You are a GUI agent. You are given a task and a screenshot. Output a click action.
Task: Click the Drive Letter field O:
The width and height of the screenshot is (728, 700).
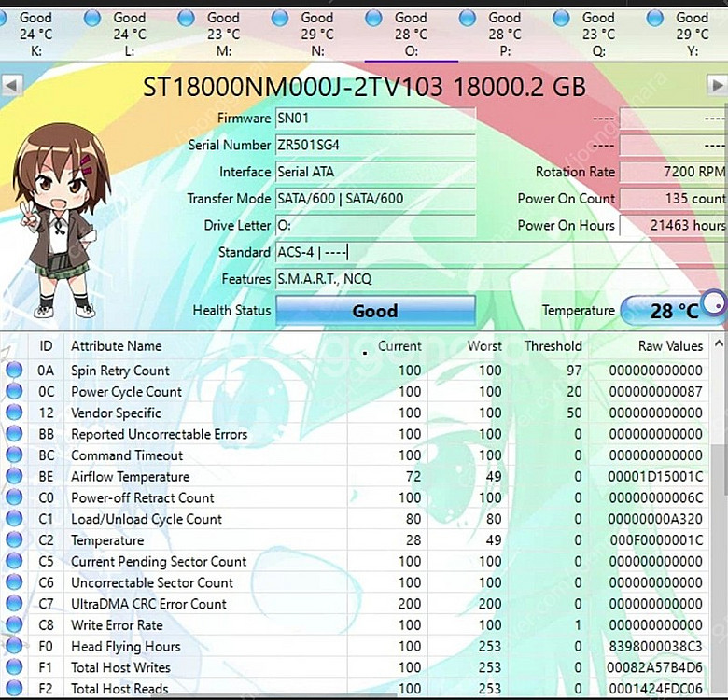tap(375, 226)
